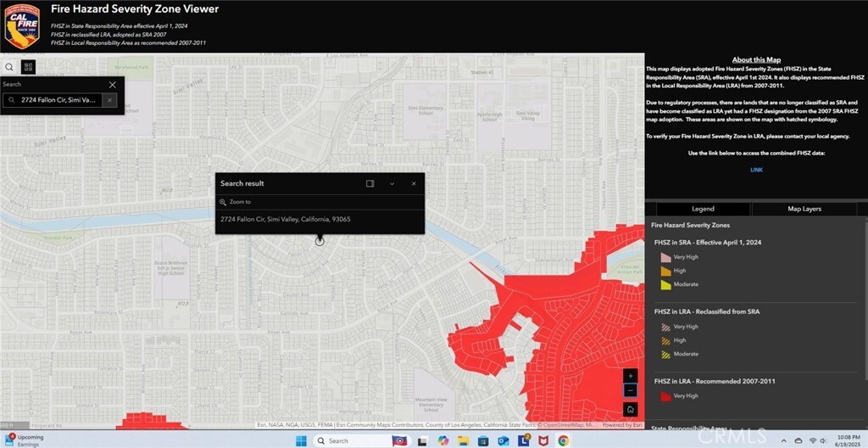Open the volume speaker tray icon

pyautogui.click(x=825, y=441)
